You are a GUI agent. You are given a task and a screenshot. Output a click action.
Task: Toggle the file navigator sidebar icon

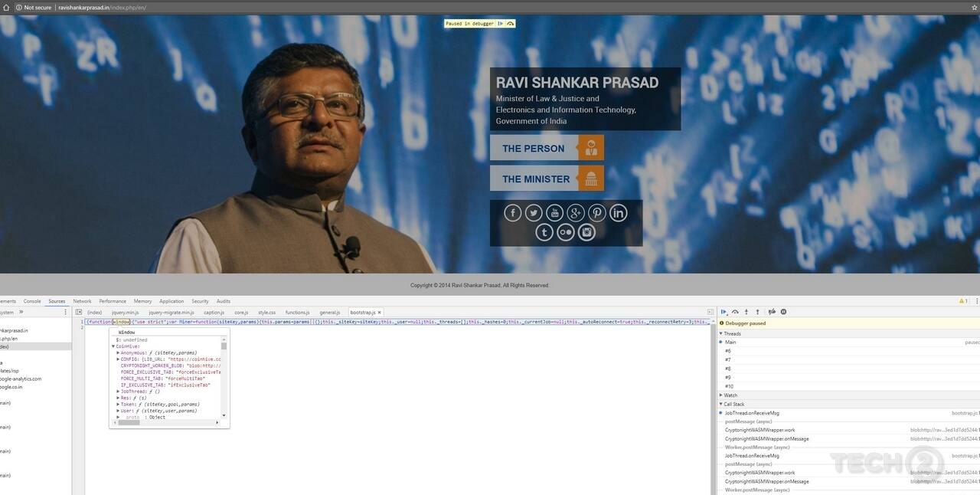[79, 312]
